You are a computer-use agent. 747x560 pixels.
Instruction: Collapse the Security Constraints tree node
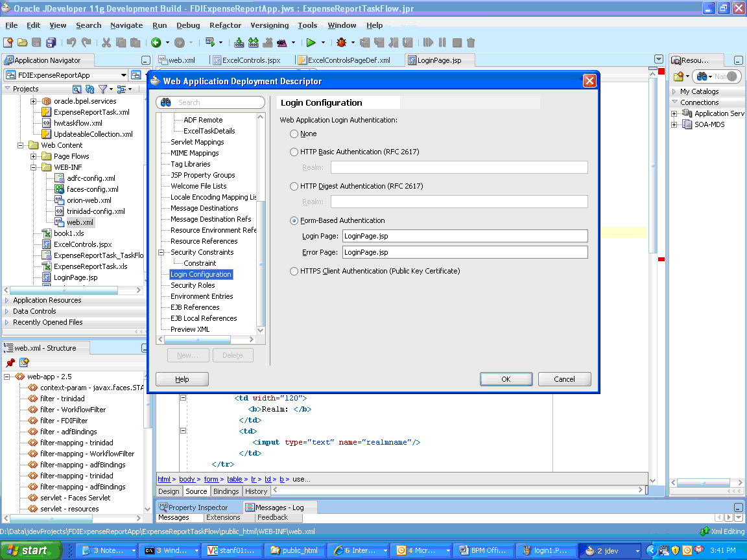point(162,252)
